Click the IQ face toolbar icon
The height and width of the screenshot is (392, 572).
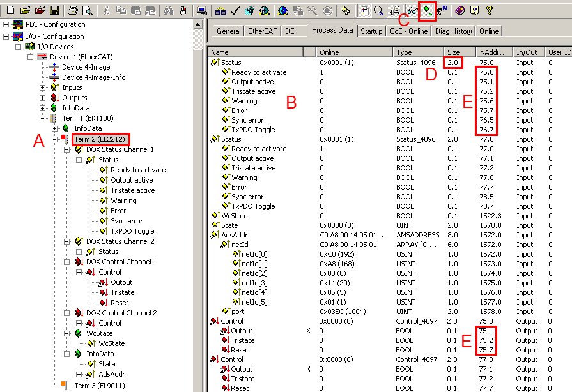(442, 11)
